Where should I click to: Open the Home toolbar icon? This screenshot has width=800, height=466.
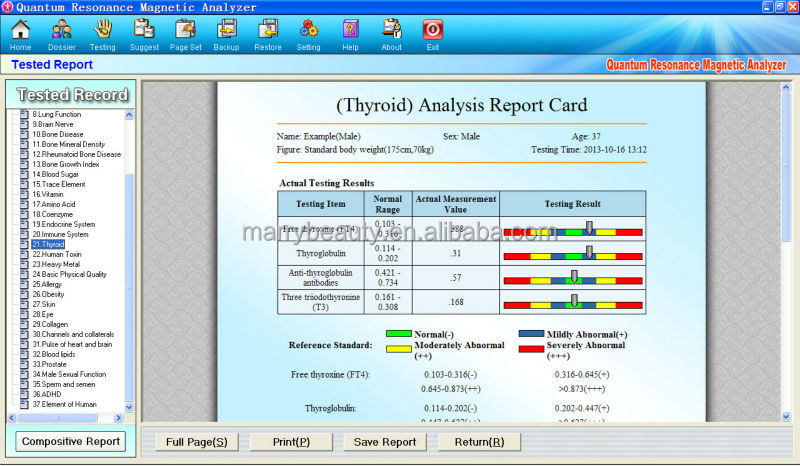tap(20, 35)
